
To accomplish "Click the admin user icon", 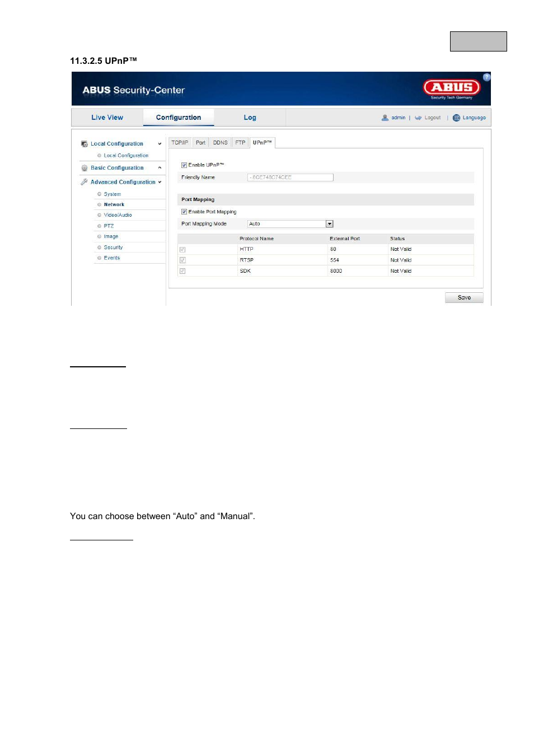I will [385, 118].
